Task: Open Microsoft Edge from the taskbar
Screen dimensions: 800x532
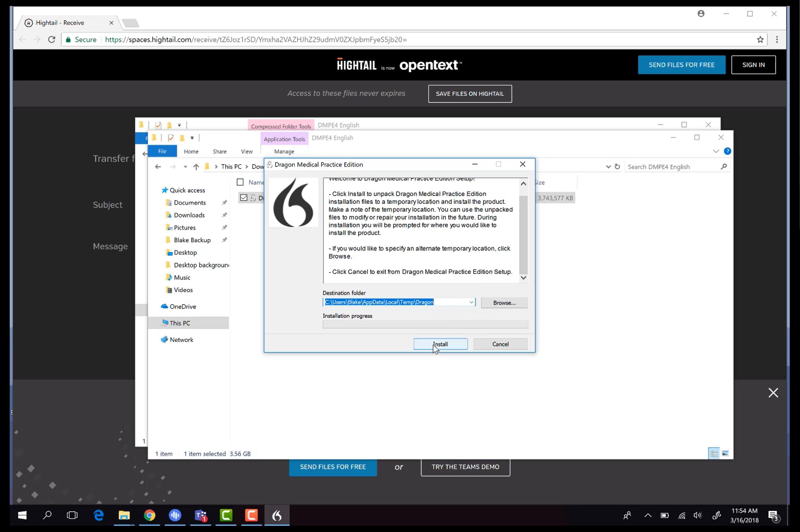Action: point(99,515)
